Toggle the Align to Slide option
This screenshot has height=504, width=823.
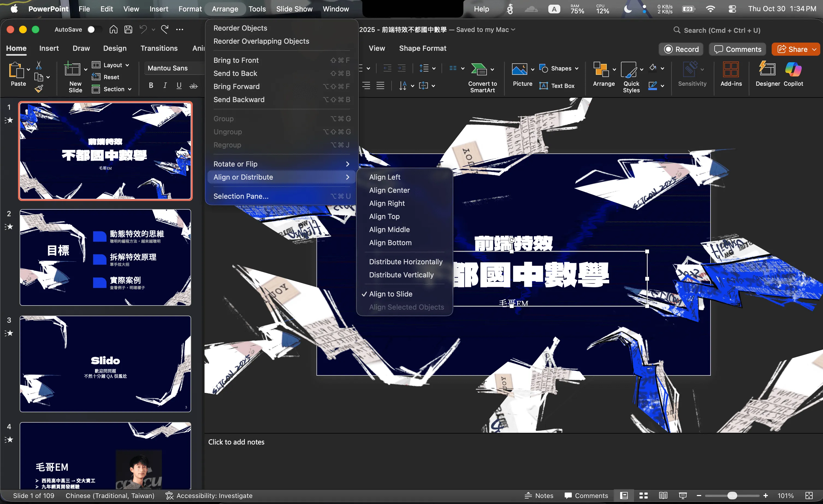tap(390, 294)
